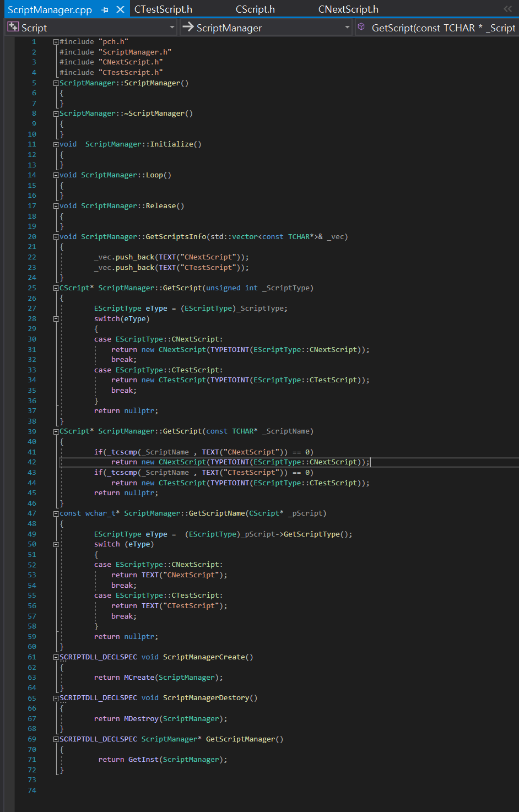519x812 pixels.
Task: Collapse the ScriptManager constructor on line 5
Action: (x=56, y=83)
